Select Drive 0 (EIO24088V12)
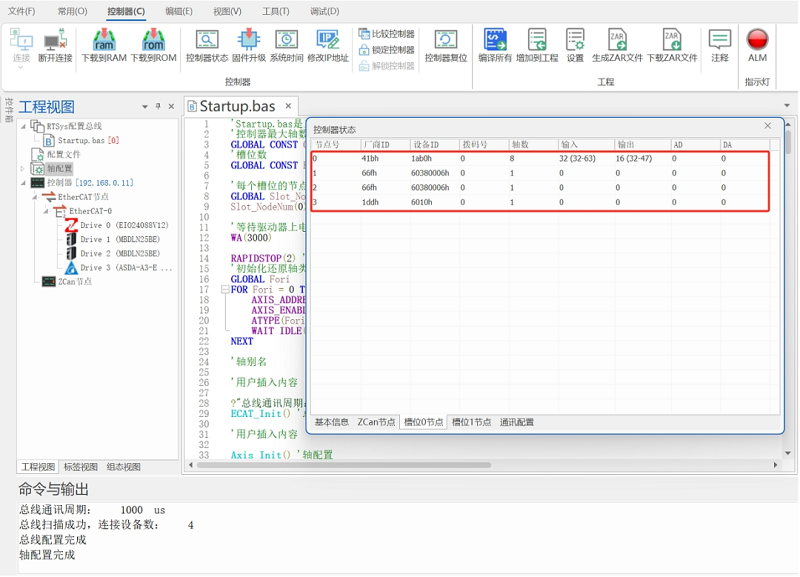The width and height of the screenshot is (800, 577). coord(117,225)
